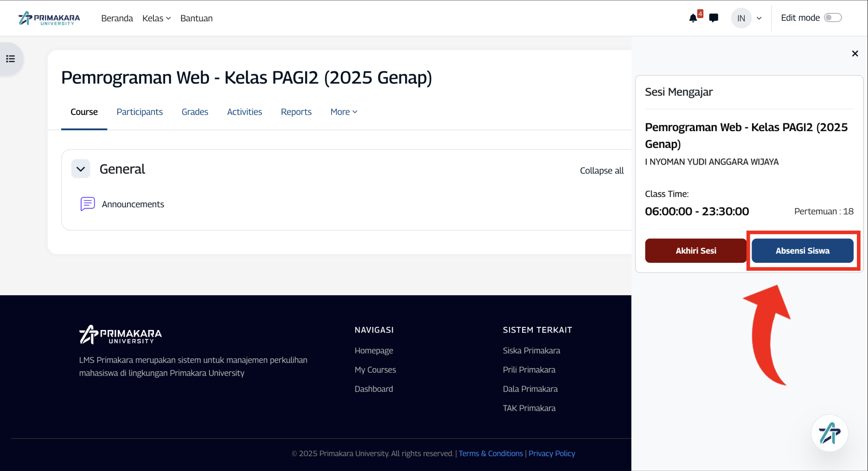This screenshot has height=471, width=868.
Task: Open the Activities tab
Action: click(x=244, y=112)
